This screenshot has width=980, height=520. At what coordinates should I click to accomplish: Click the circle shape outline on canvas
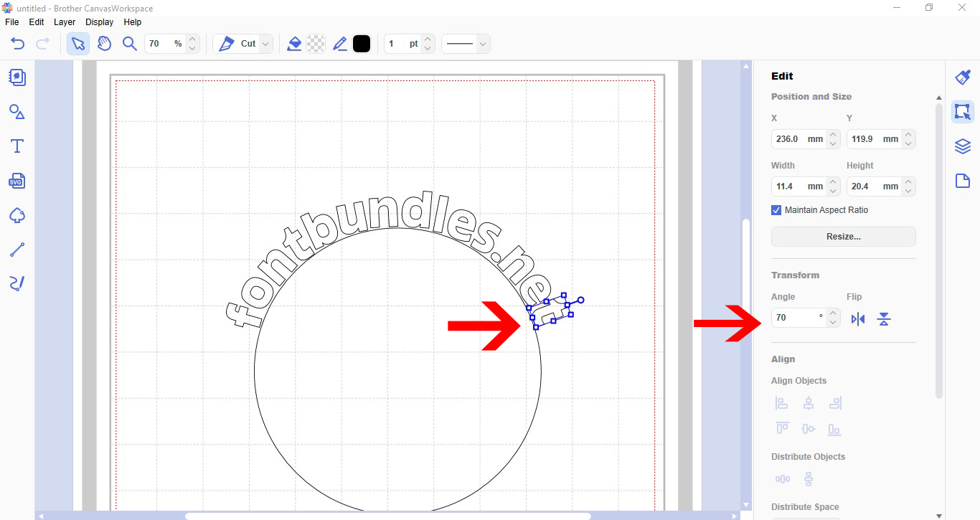point(254,371)
